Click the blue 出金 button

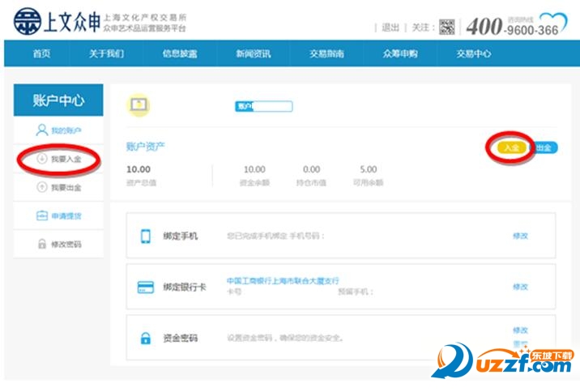pos(544,147)
